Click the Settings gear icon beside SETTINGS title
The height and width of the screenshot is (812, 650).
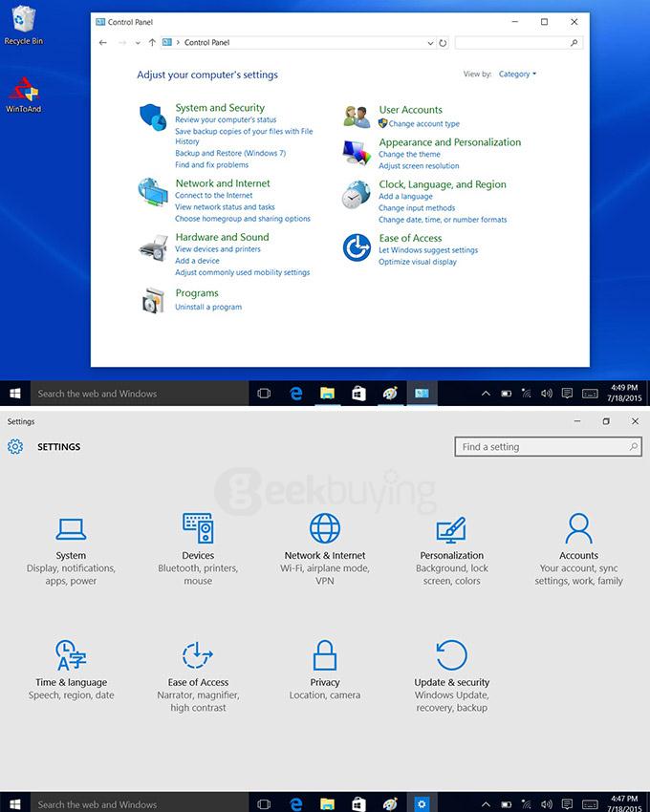pos(15,446)
